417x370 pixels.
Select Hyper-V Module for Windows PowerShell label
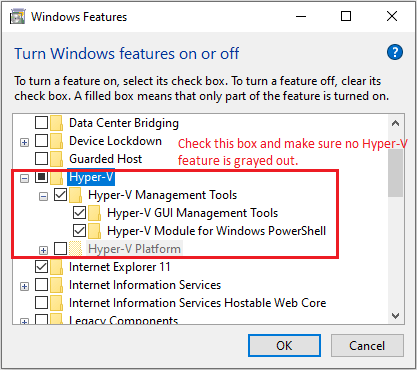click(216, 231)
